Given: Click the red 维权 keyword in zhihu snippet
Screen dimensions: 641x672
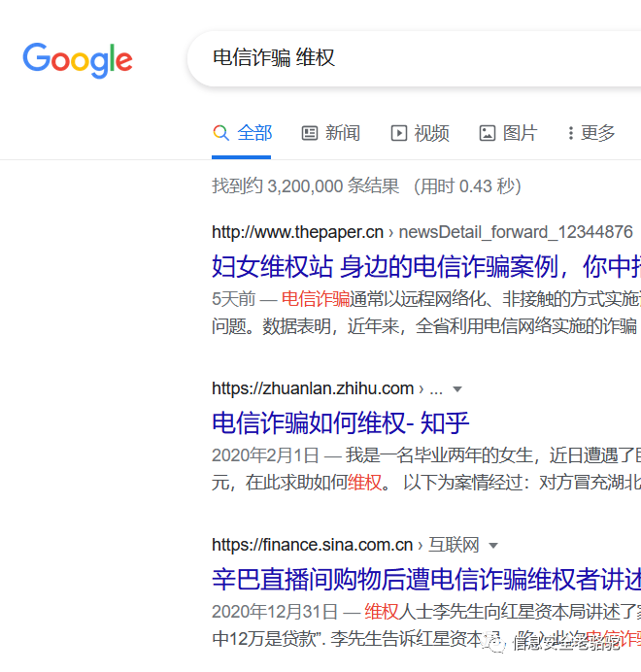Looking at the screenshot, I should click(x=364, y=483).
